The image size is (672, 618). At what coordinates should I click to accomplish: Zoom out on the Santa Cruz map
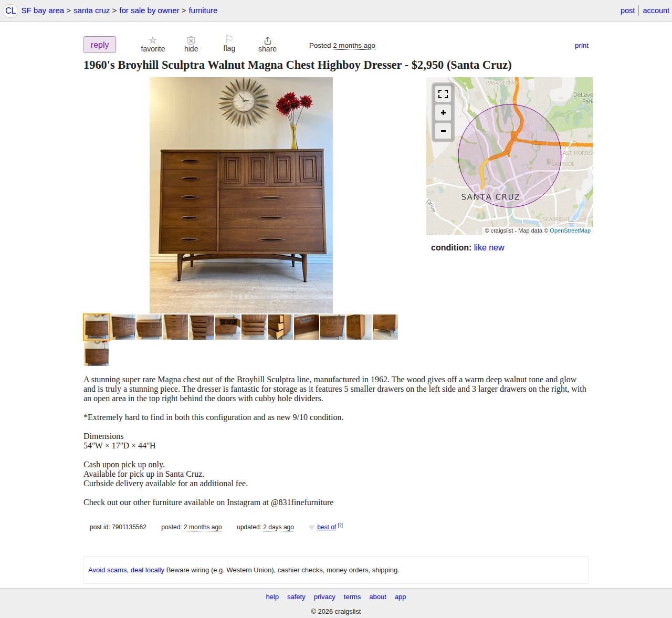(443, 131)
